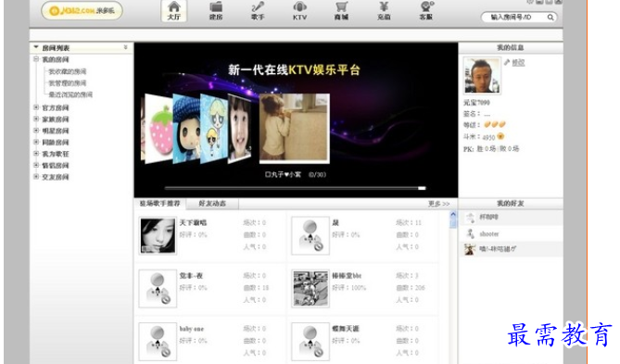Expand the 官方房间 tree node

(x=36, y=107)
